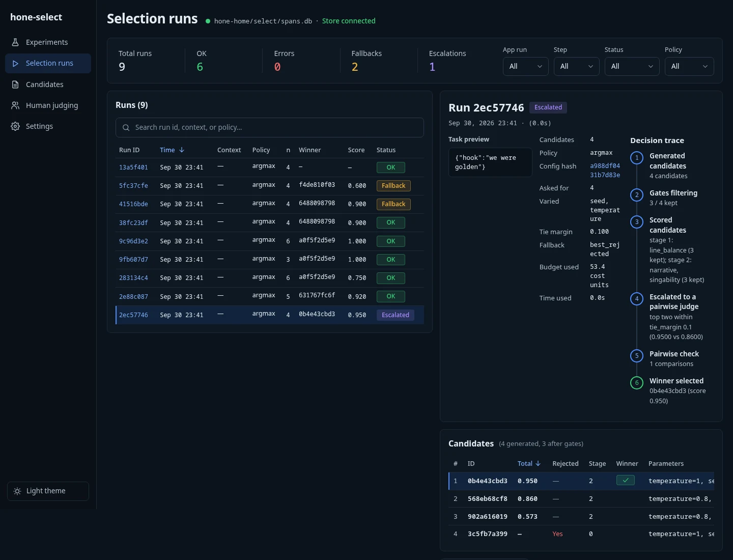
Task: Click the winner checkmark for candidate 0b4e43cbd3
Action: coord(625,480)
